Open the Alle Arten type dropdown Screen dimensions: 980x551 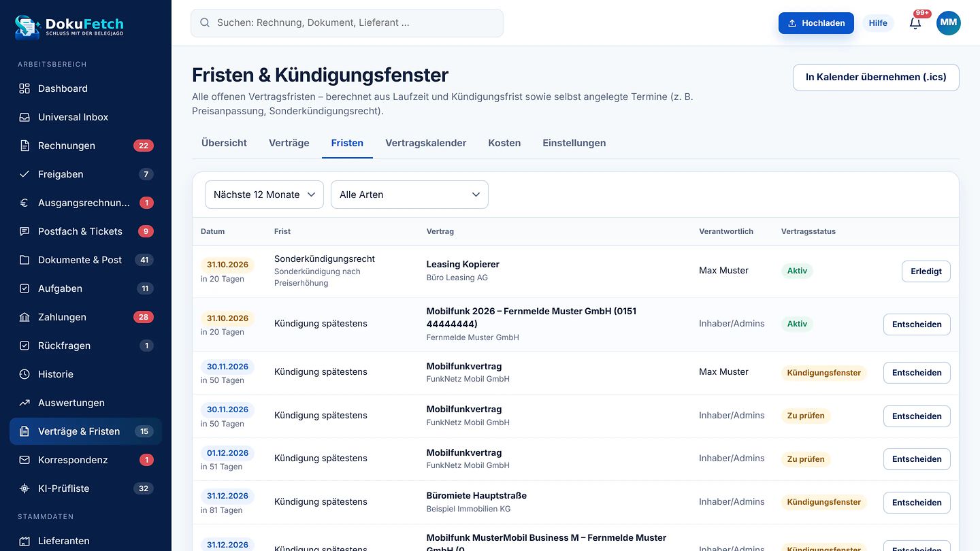pyautogui.click(x=410, y=195)
